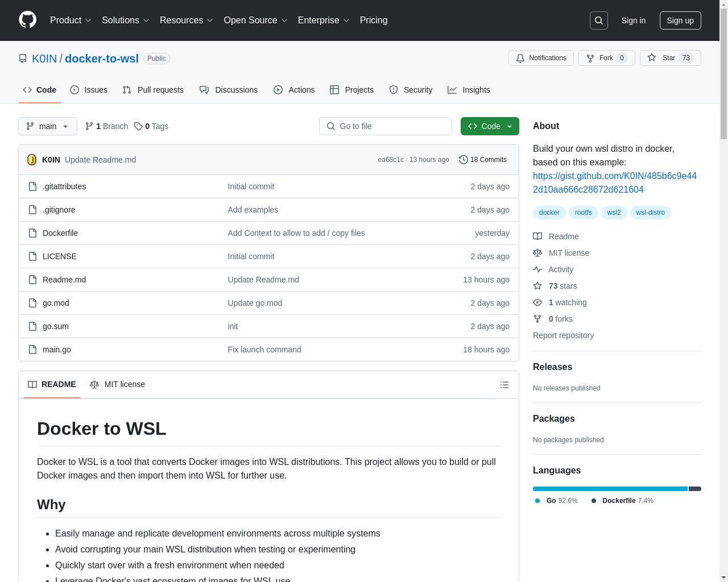Click the eye icon beside 1 watching
Image resolution: width=728 pixels, height=582 pixels.
(537, 302)
